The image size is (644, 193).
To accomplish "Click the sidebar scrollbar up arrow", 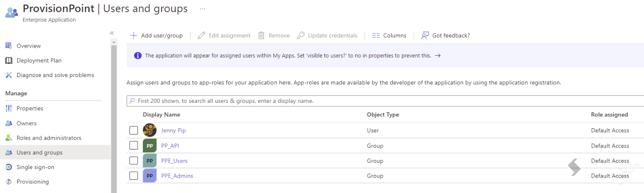I will click(114, 42).
